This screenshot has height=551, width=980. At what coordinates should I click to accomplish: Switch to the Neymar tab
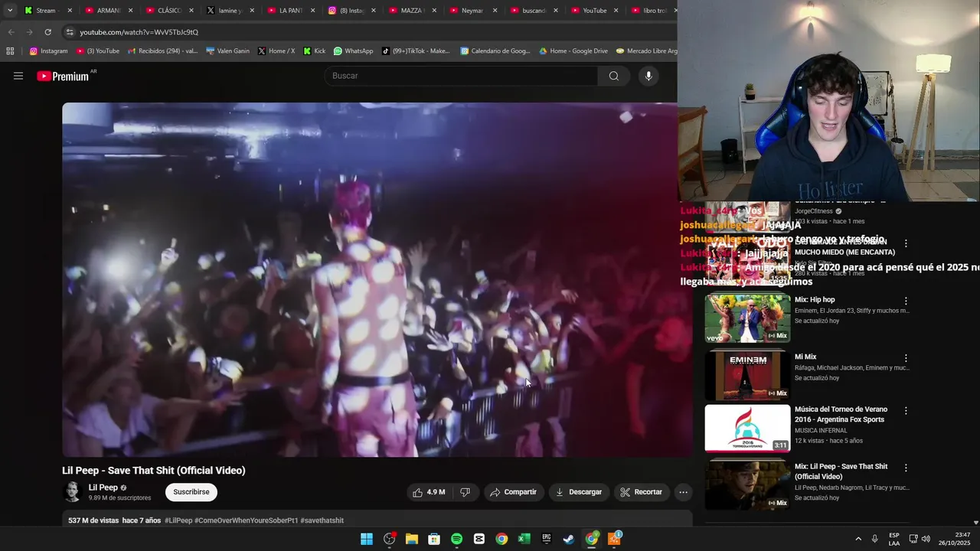click(472, 11)
